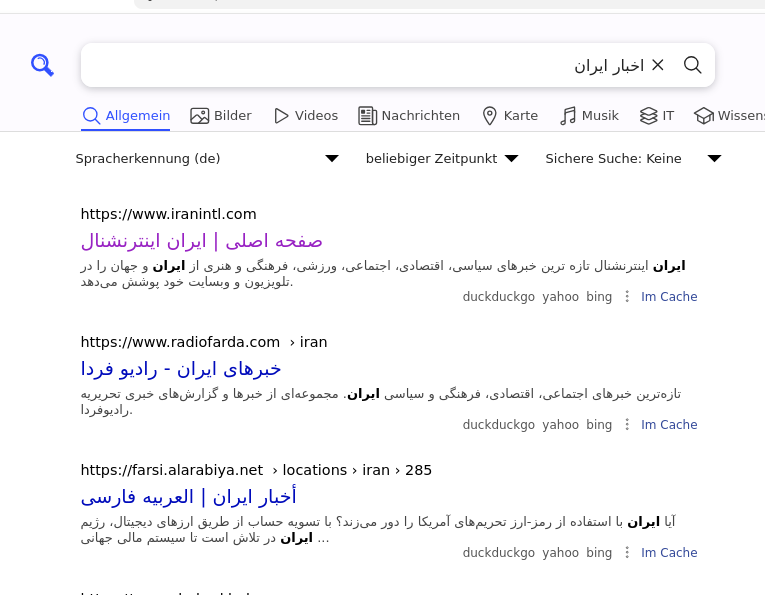
Task: Open Im Cache for Radio Farda result
Action: (x=669, y=425)
